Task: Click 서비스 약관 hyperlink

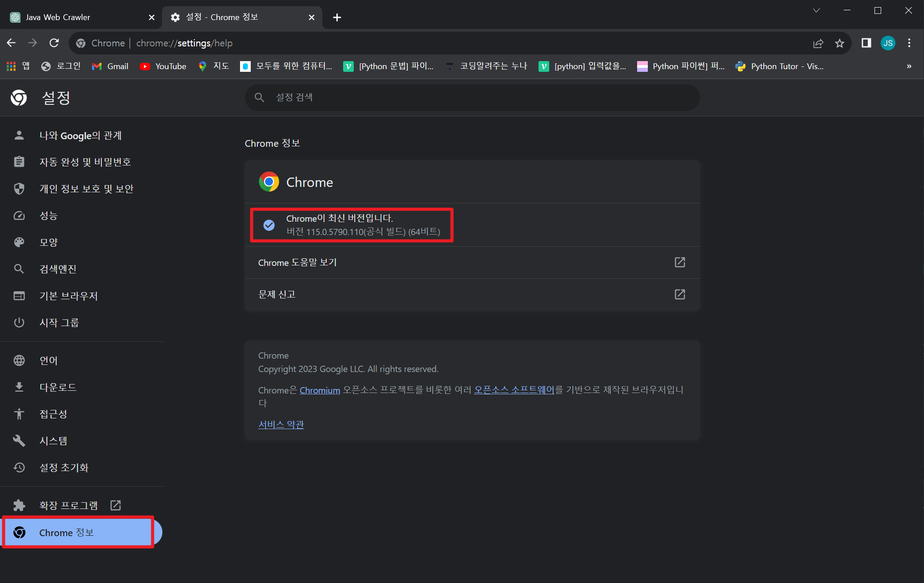Action: click(281, 423)
